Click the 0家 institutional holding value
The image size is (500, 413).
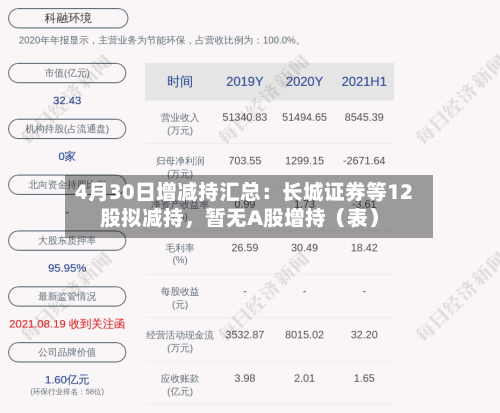pos(67,156)
